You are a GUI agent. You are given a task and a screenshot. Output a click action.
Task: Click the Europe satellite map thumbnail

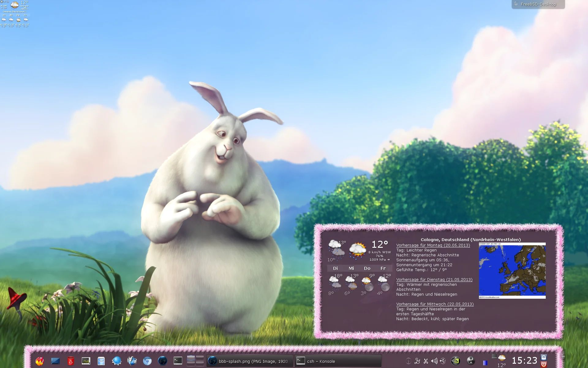coord(512,270)
